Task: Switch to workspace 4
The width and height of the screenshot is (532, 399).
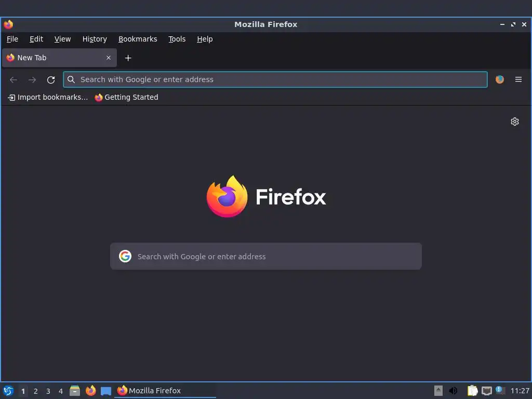Action: (x=61, y=391)
